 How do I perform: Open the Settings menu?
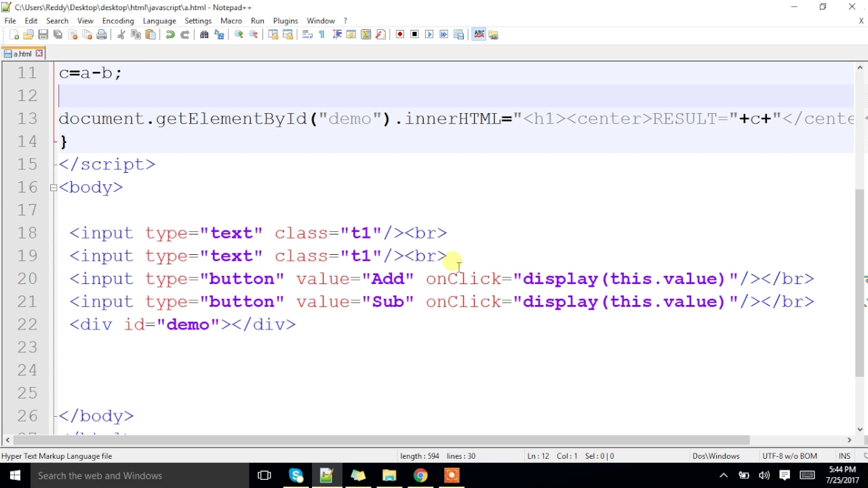tap(198, 21)
